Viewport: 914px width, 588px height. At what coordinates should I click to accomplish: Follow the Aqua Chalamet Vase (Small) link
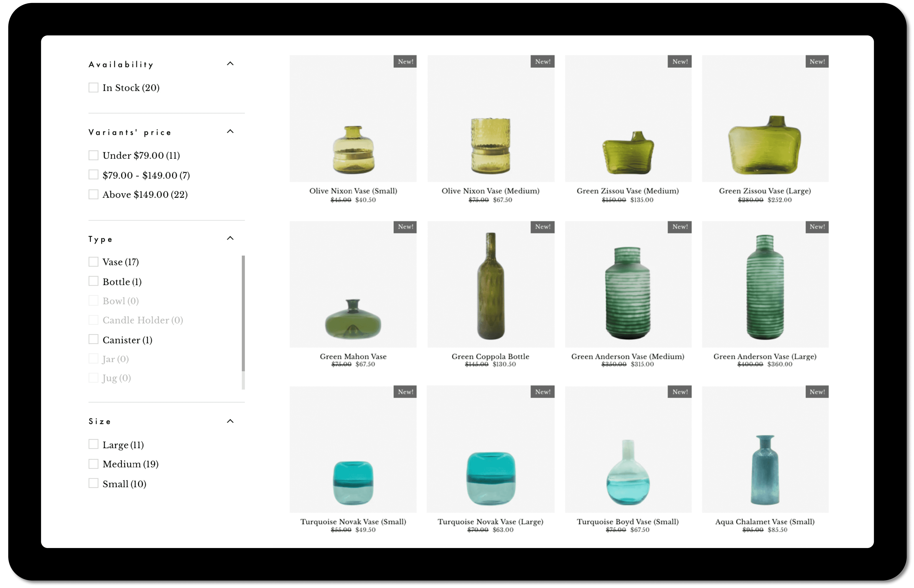click(x=765, y=522)
